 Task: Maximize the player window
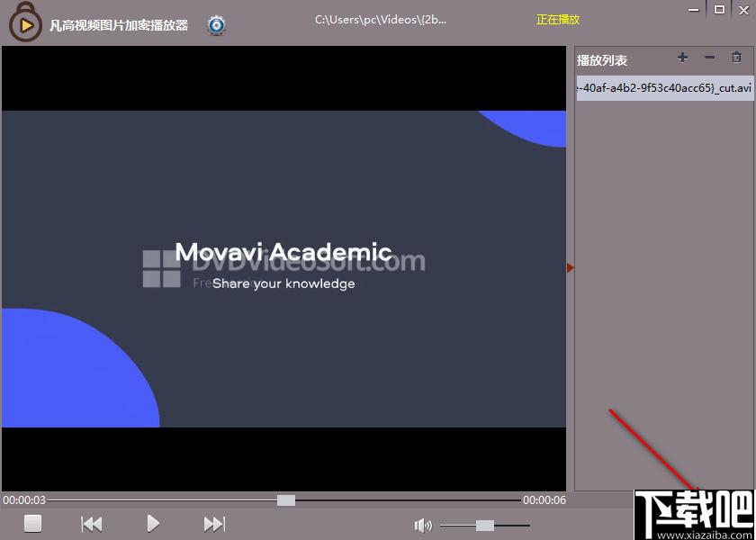(719, 10)
